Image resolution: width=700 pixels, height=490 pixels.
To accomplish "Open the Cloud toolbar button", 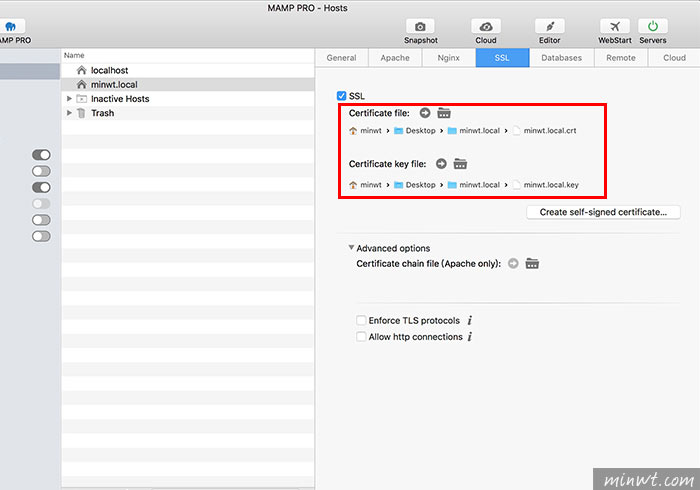I will 486,27.
